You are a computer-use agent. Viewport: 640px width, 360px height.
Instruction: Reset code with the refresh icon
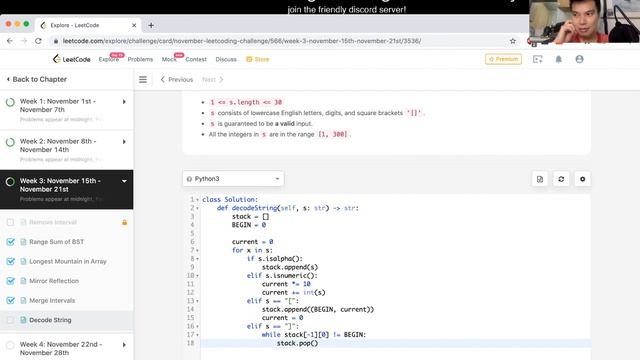pos(561,179)
